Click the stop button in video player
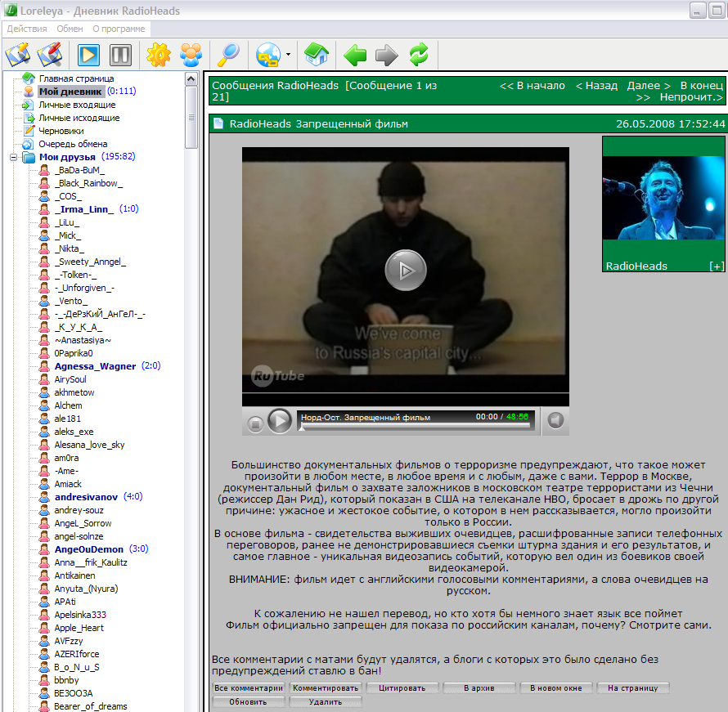The height and width of the screenshot is (712, 728). tap(255, 423)
